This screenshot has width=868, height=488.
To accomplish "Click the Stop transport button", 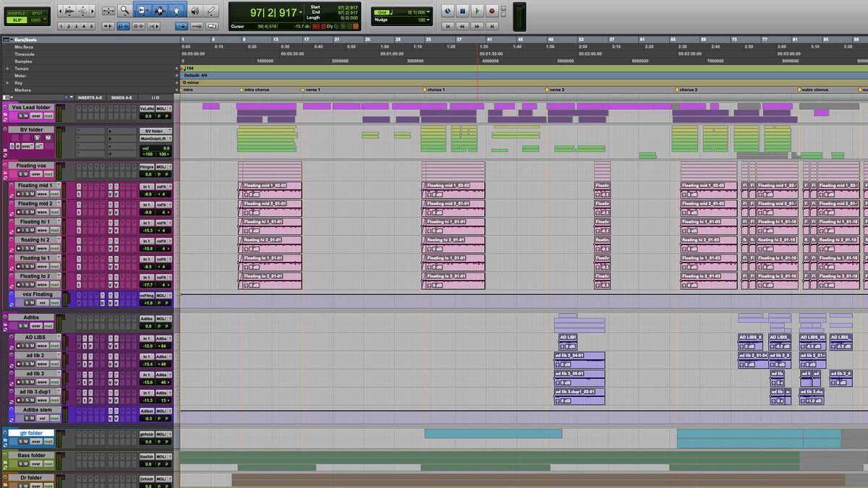I will (x=463, y=11).
